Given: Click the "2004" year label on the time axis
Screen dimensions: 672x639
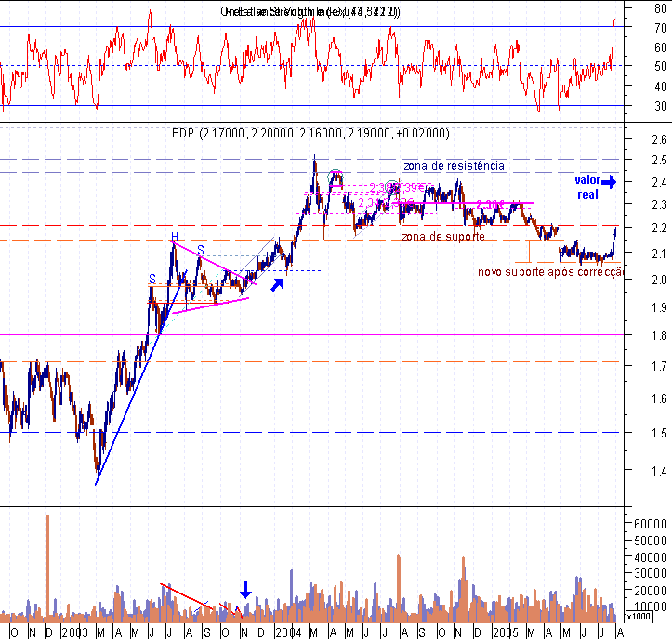Looking at the screenshot, I should 288,632.
